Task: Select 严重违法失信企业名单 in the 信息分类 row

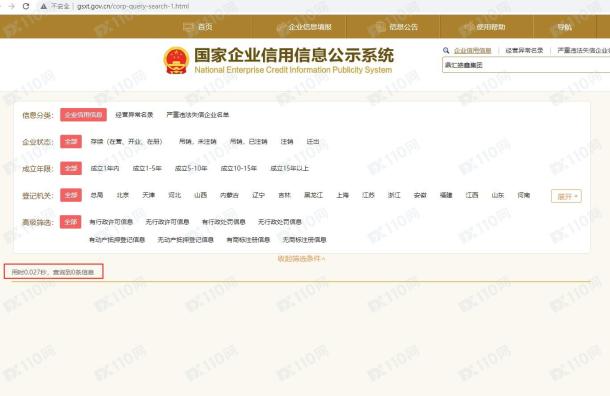Action: (x=197, y=115)
